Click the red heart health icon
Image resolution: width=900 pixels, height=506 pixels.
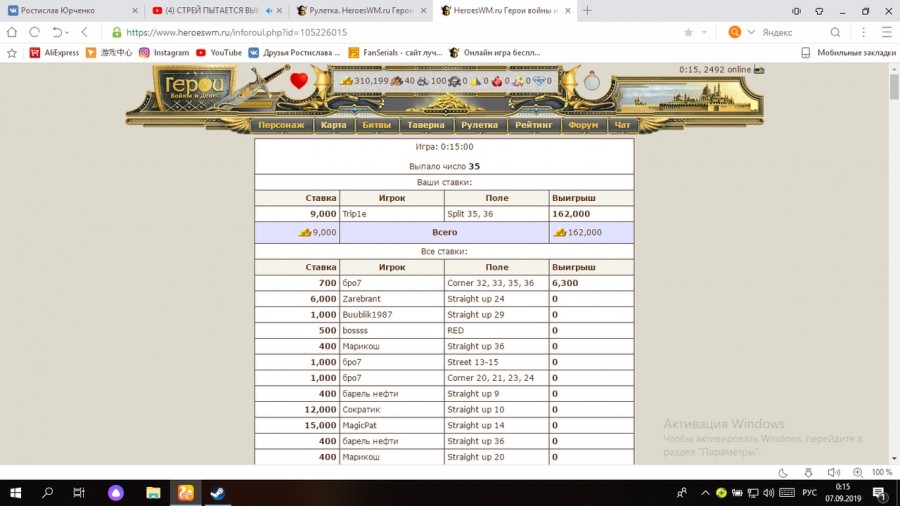pos(298,81)
